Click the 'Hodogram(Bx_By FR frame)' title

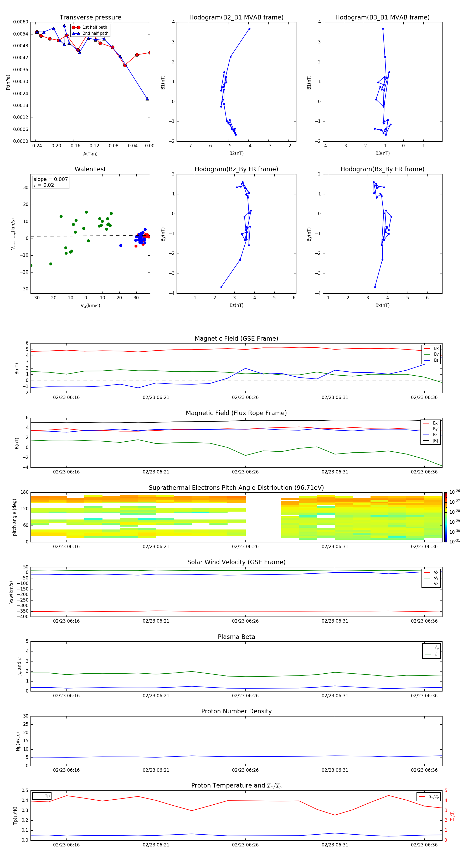(382, 169)
